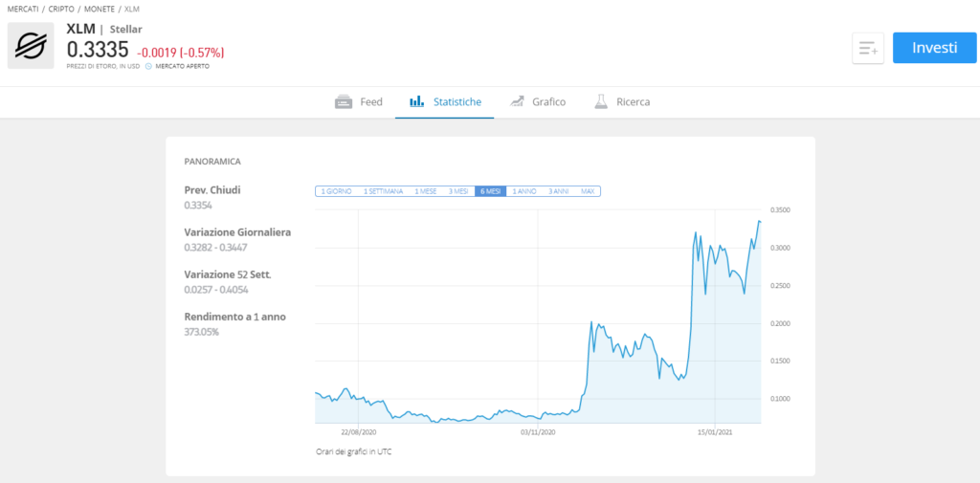The image size is (980, 483).
Task: Click the 0.2000 label on price axis
Action: pyautogui.click(x=783, y=323)
